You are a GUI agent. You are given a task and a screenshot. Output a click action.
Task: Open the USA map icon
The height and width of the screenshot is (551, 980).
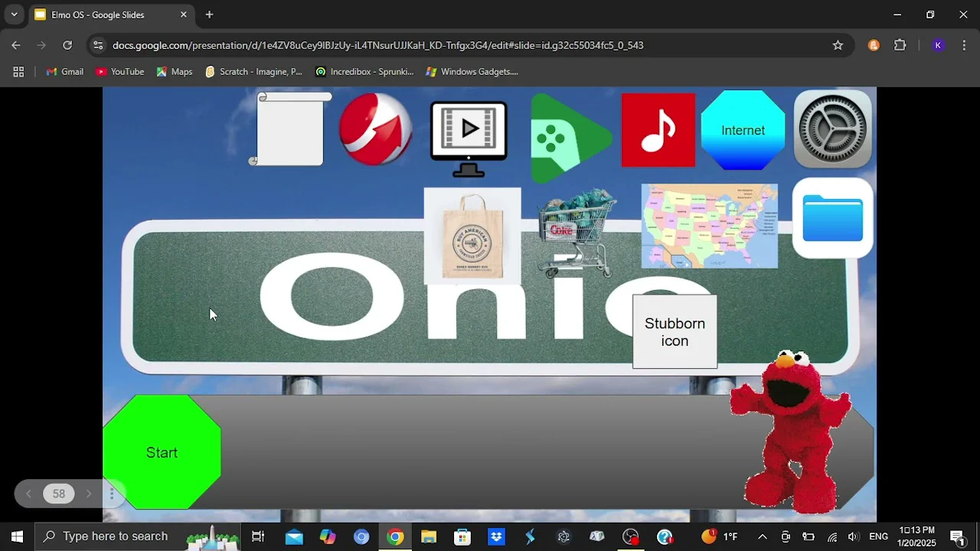click(x=710, y=227)
